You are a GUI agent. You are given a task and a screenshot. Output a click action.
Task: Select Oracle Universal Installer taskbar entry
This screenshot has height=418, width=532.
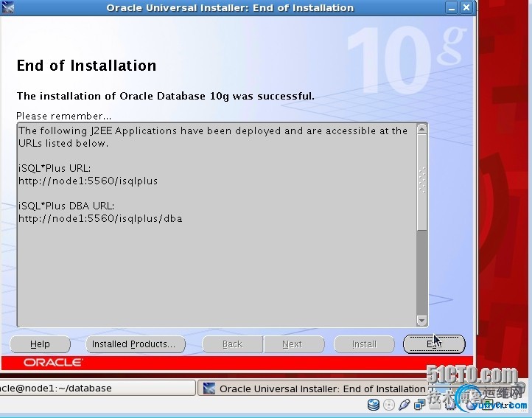(314, 388)
